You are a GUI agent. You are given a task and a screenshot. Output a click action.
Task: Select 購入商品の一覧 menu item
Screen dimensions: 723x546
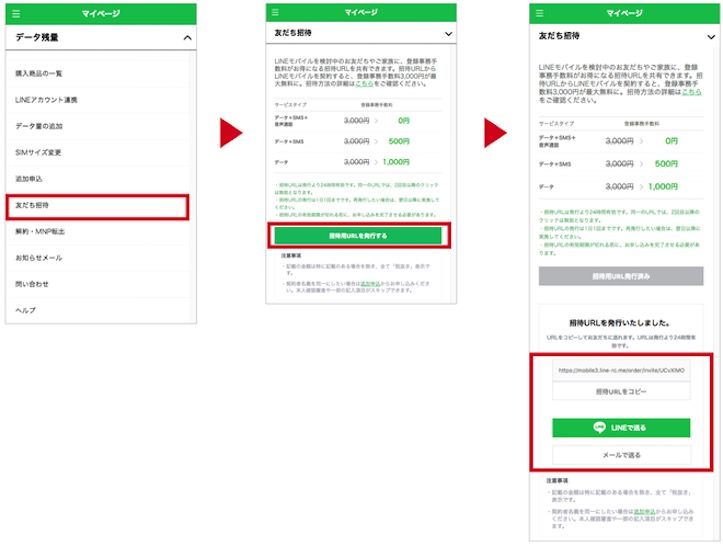click(x=40, y=75)
